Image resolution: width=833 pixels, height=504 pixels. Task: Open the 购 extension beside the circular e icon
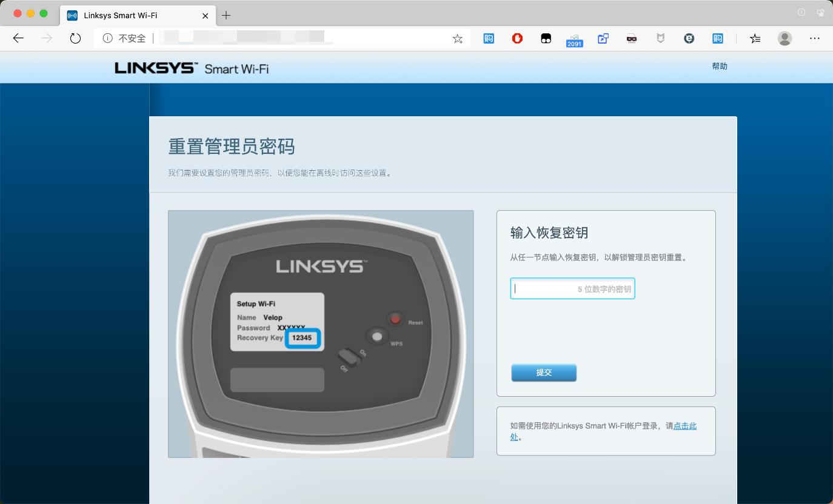click(718, 38)
